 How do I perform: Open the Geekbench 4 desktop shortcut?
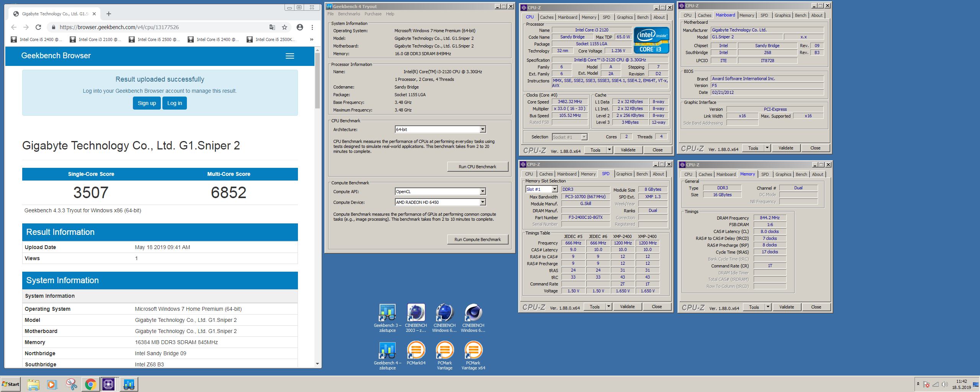coord(387,355)
